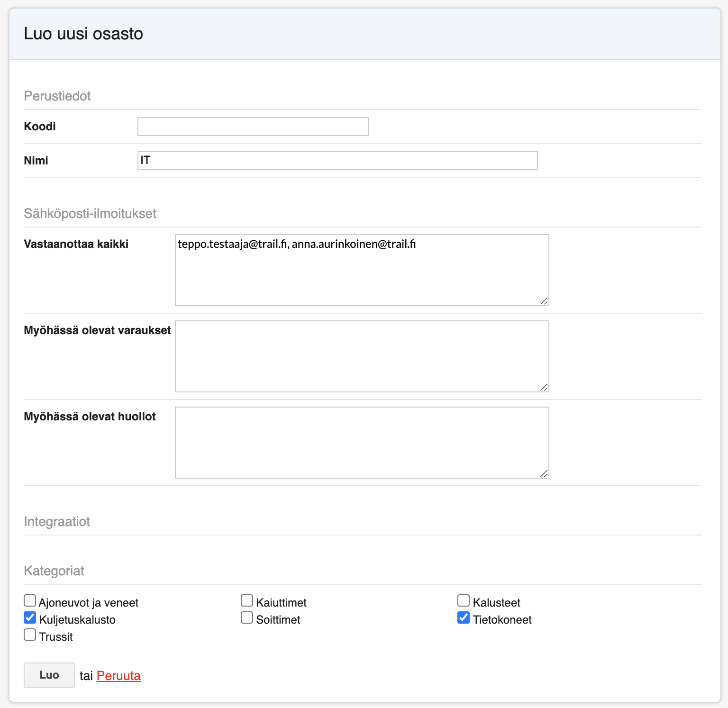Enable the Ajoneuvot ja veneet checkbox

point(30,601)
